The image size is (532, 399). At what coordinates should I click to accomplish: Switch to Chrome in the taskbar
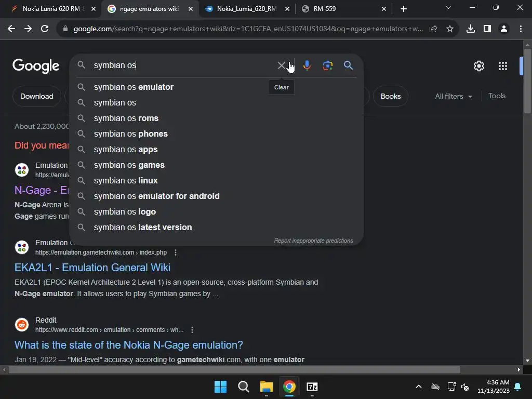pos(289,387)
